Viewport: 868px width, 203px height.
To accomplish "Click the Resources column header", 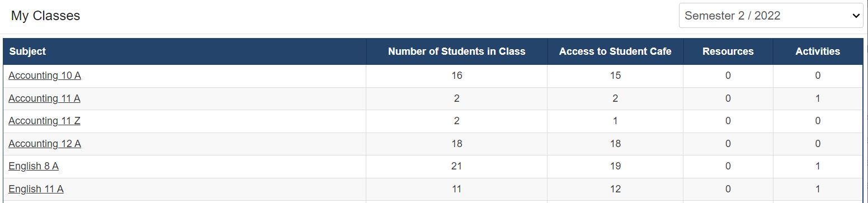I will pos(728,51).
